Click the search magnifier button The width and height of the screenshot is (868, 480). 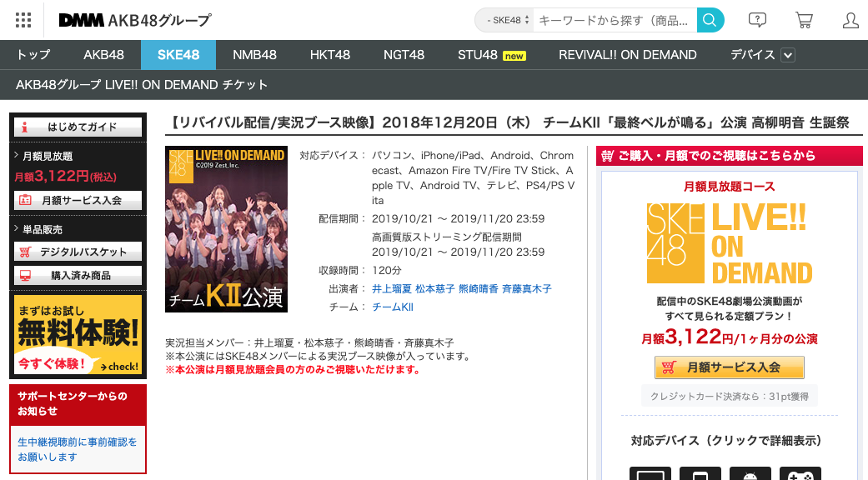click(710, 21)
